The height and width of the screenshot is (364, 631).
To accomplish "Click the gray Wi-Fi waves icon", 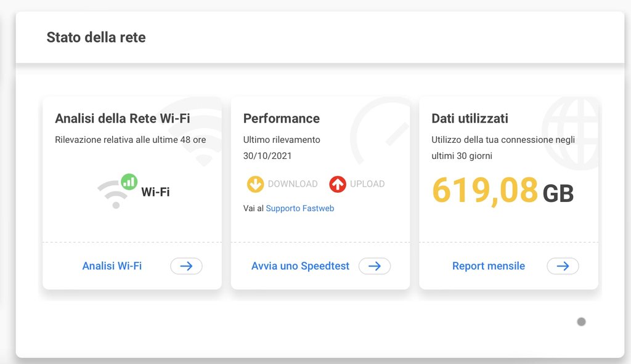I will (113, 195).
